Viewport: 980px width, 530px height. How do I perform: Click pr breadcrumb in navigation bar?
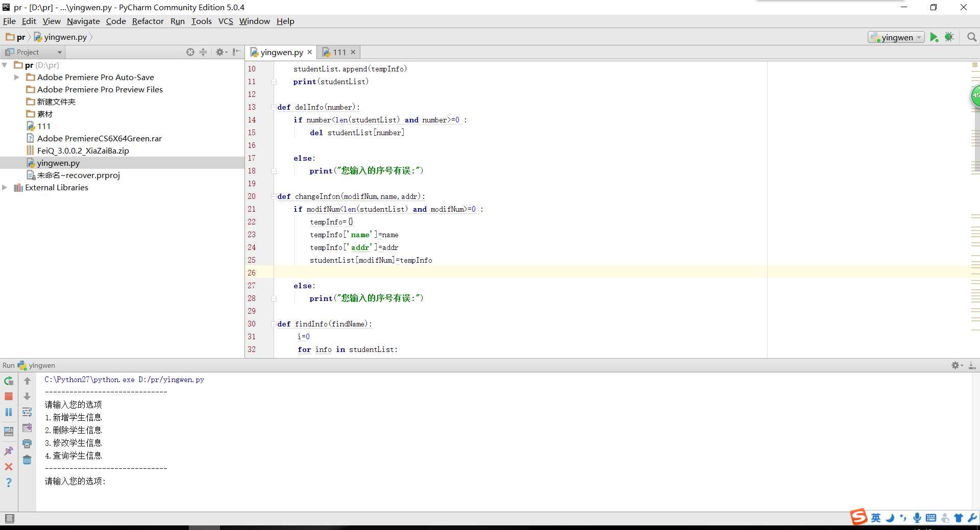click(16, 37)
